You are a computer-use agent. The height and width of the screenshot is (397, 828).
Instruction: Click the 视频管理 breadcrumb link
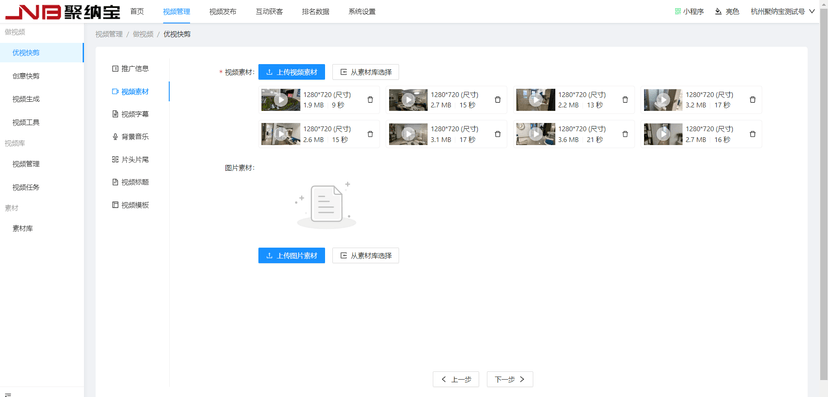[x=109, y=34]
